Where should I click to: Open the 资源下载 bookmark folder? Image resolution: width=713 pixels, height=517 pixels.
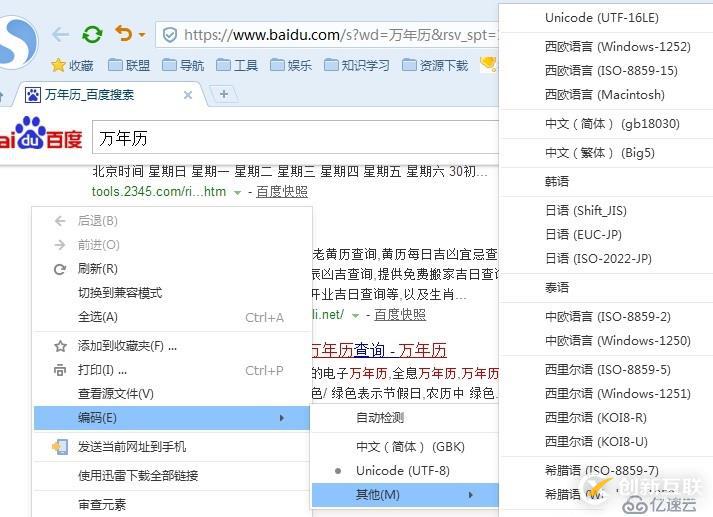435,65
